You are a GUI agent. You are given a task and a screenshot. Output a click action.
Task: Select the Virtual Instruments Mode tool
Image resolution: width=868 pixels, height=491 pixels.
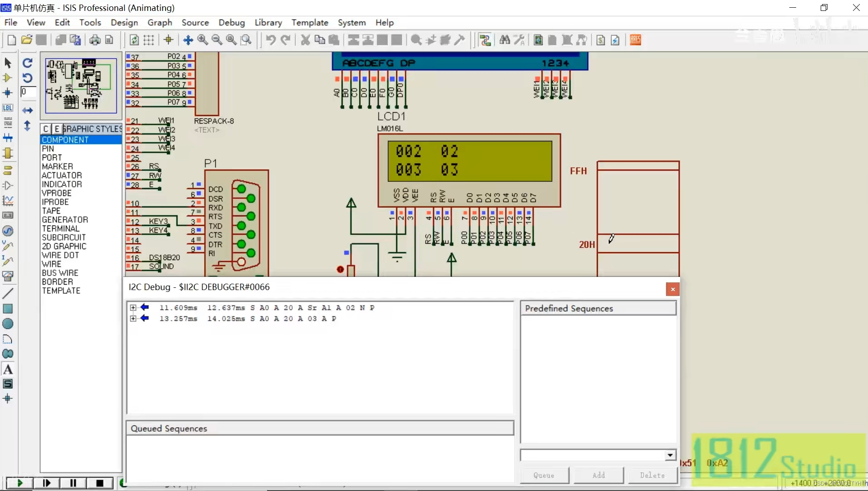(x=8, y=276)
